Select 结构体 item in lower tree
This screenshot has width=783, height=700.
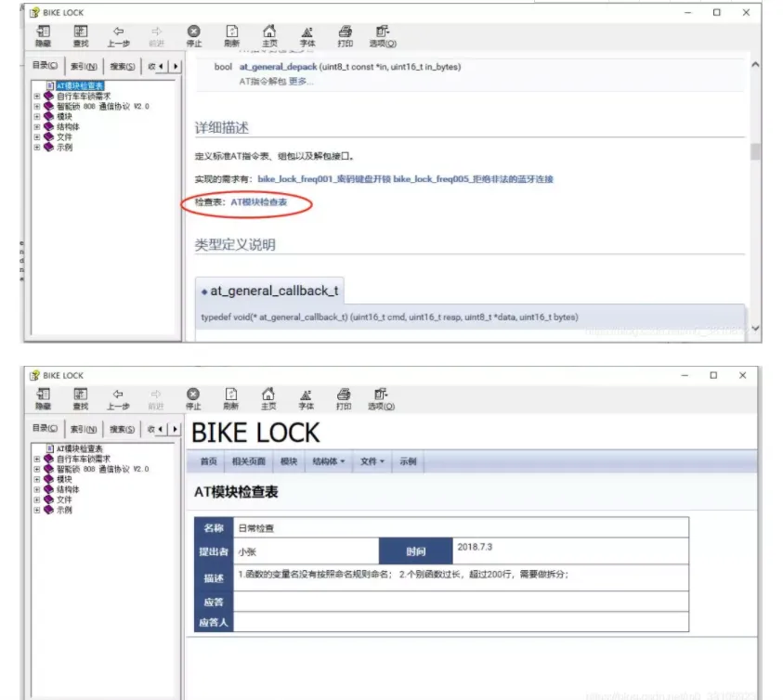tap(68, 489)
